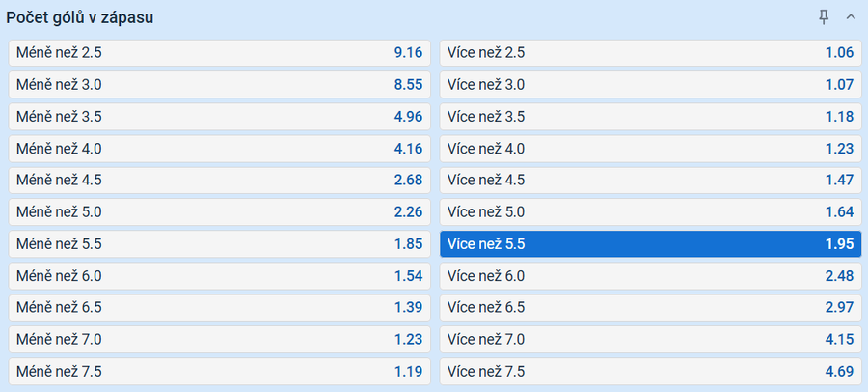Add Méně než 4.0 to ticket
Screen dimensions: 868x392
pos(219,149)
